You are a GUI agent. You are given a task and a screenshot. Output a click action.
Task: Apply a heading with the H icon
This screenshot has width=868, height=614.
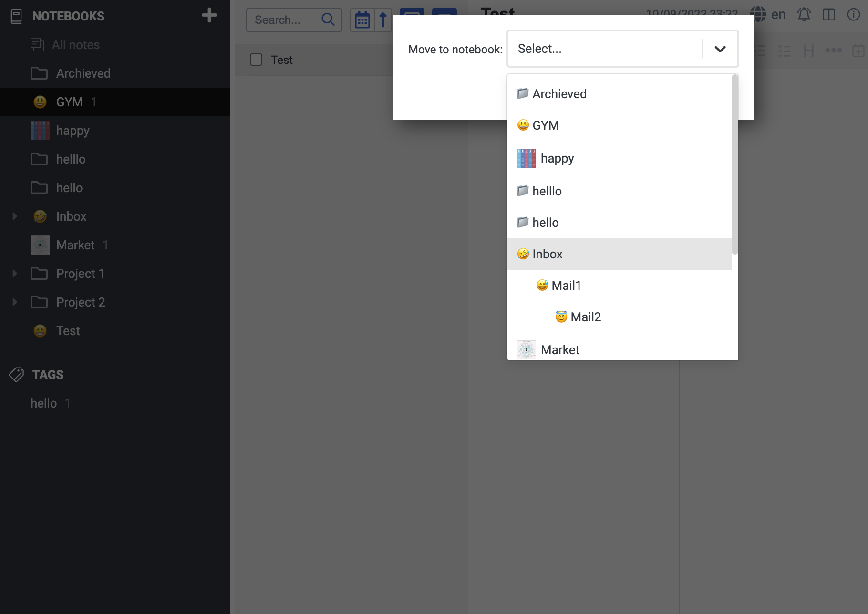tap(808, 51)
